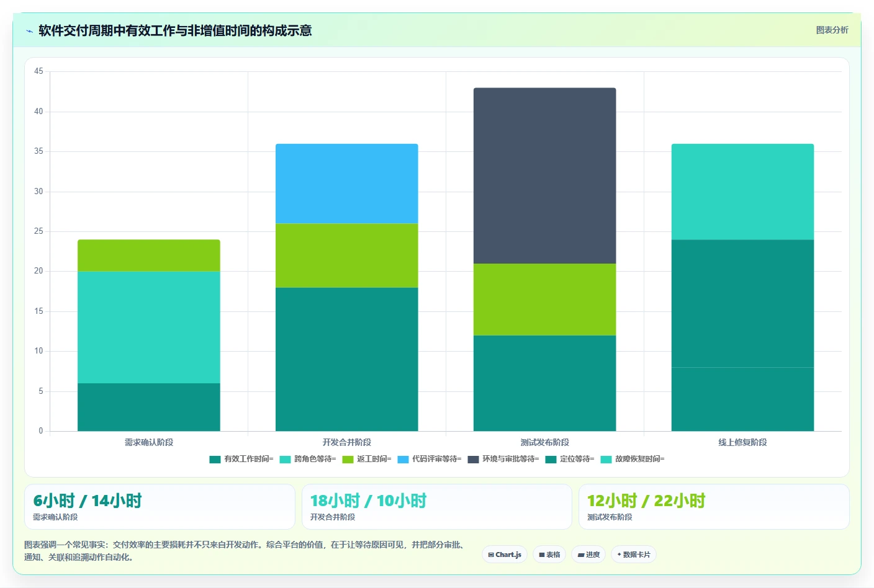Screen dimensions: 874x588
Task: Click the 开发合并阶段 x-axis label
Action: coord(347,442)
